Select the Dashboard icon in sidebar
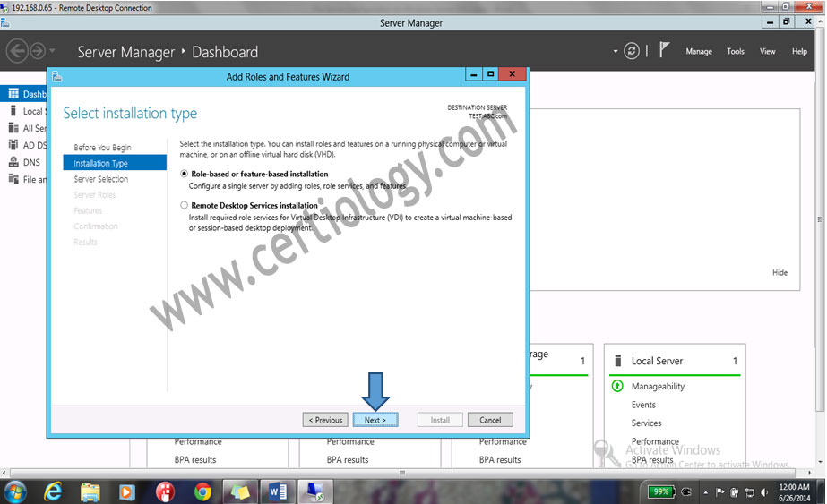This screenshot has height=504, width=827. click(x=13, y=94)
